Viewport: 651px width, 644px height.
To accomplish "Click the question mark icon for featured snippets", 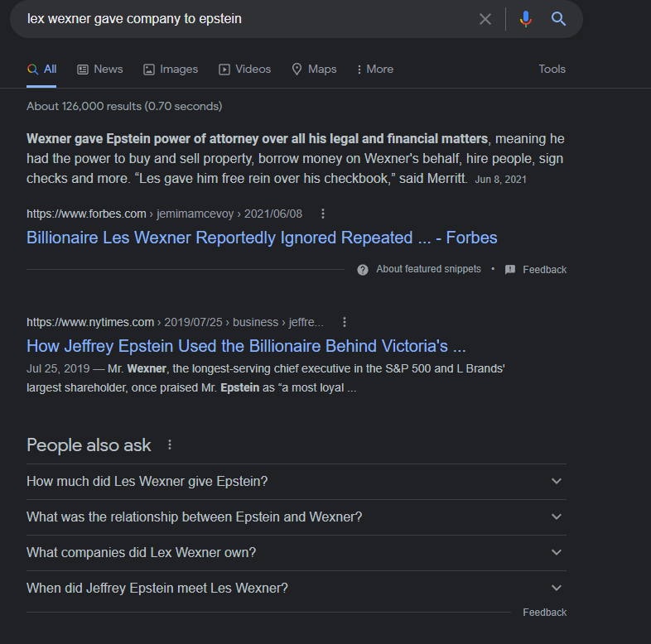I will click(x=363, y=270).
